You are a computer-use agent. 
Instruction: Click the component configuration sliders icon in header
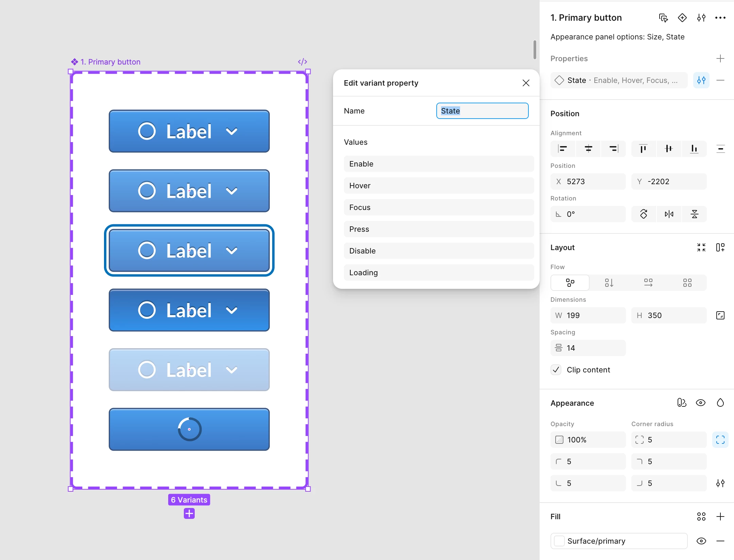point(701,18)
